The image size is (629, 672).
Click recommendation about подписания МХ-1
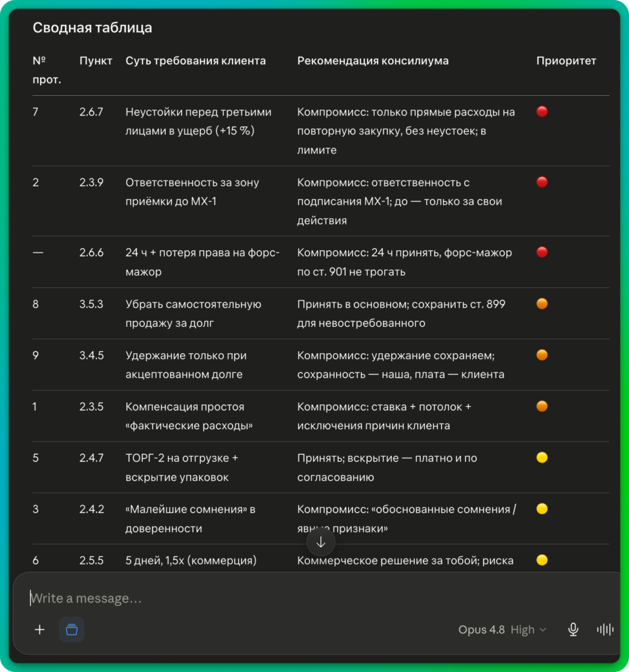pyautogui.click(x=400, y=201)
